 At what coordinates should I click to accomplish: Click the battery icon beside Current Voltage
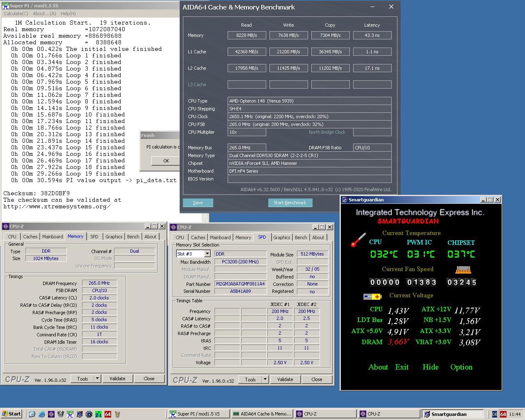coord(372,296)
